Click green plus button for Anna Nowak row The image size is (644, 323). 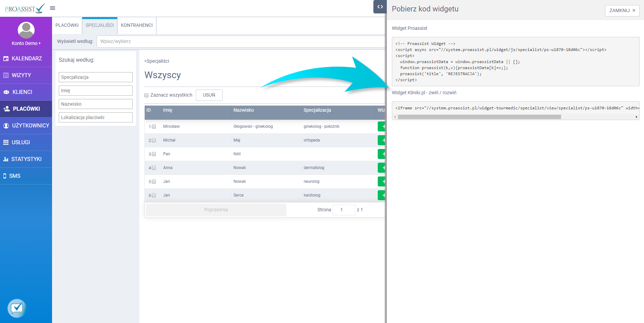382,168
